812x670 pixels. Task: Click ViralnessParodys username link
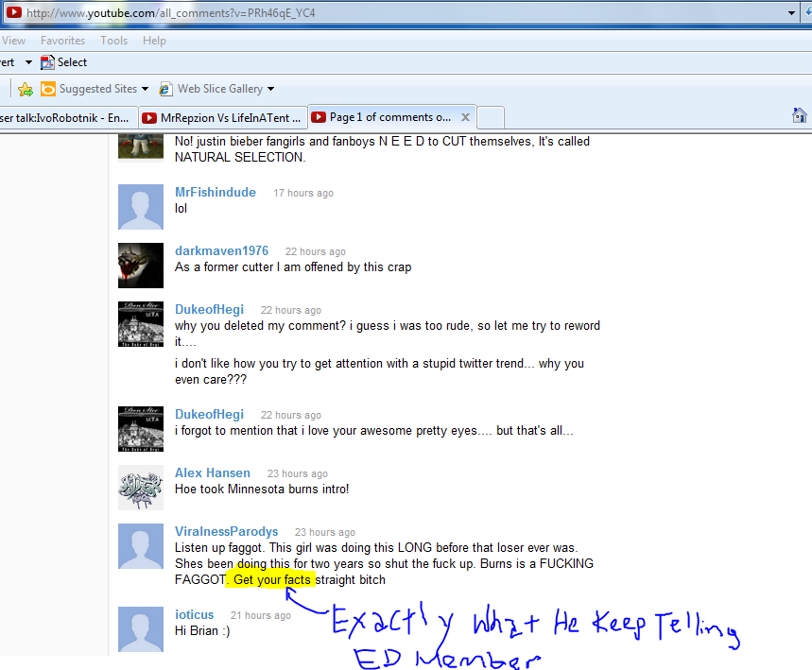coord(226,531)
